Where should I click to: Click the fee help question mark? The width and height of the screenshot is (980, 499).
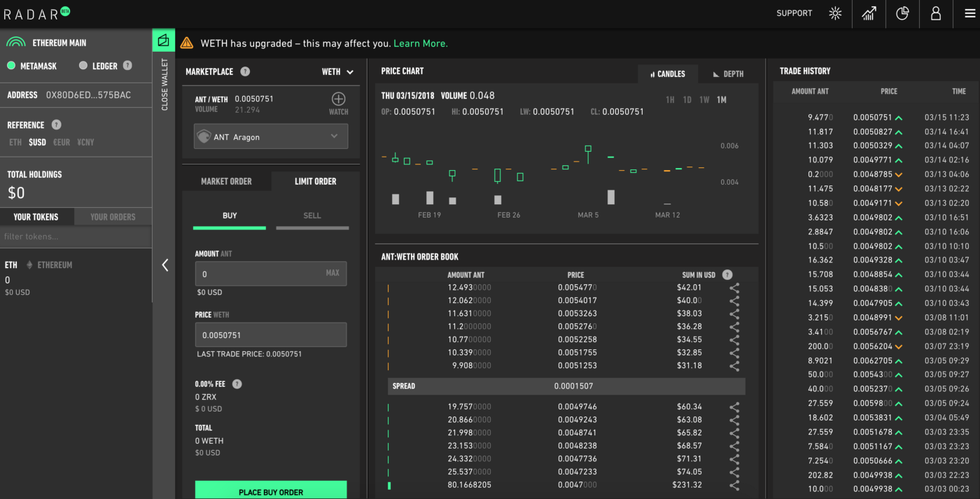pos(237,384)
